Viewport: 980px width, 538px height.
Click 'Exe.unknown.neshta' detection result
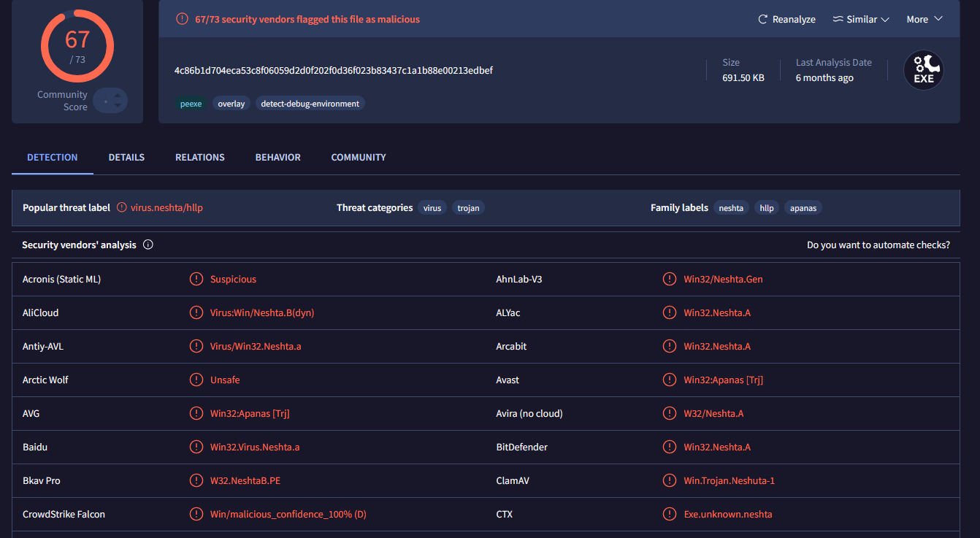point(728,514)
